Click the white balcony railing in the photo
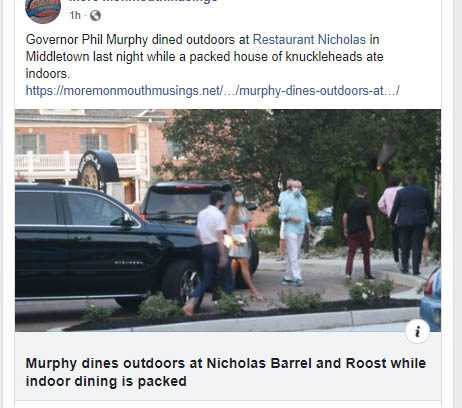Viewport: 462px width, 408px height. [75, 162]
